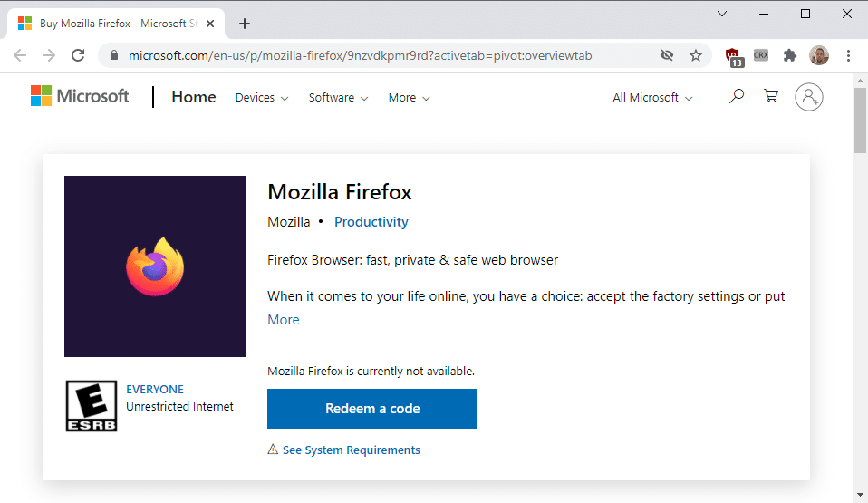Open the shopping cart

pyautogui.click(x=771, y=96)
